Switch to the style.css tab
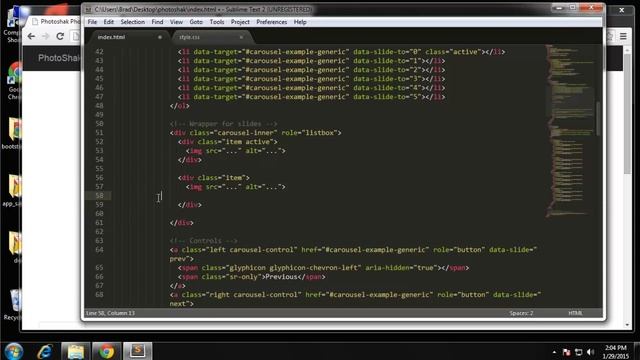 (210, 37)
